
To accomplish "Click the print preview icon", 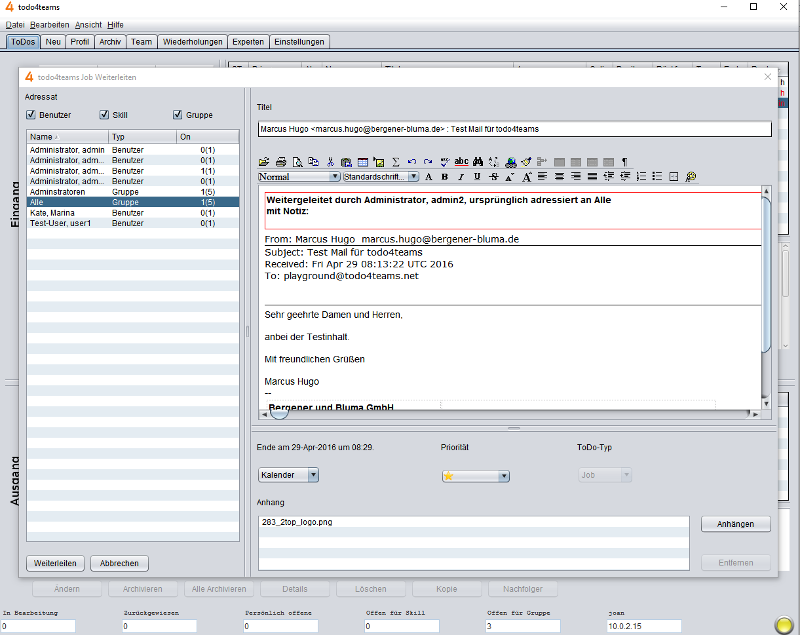I will [297, 162].
